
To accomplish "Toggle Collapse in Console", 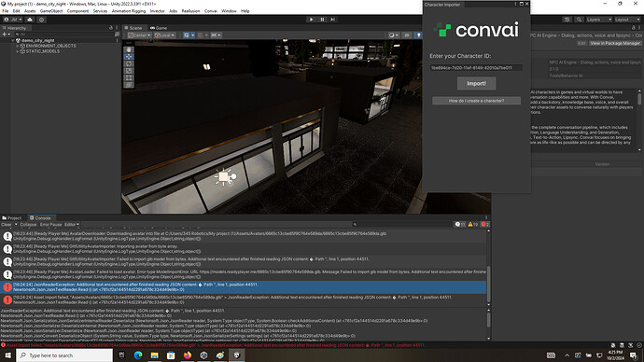I will tap(28, 225).
